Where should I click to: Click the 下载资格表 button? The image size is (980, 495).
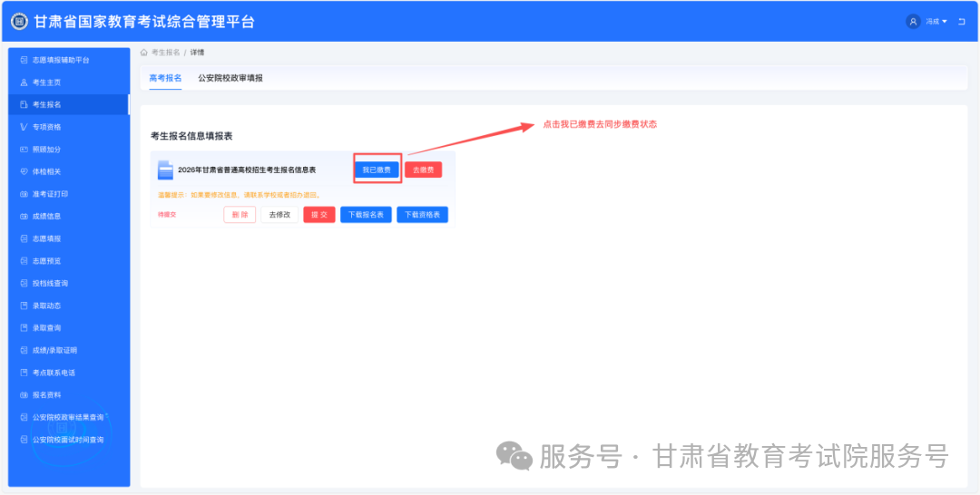422,215
